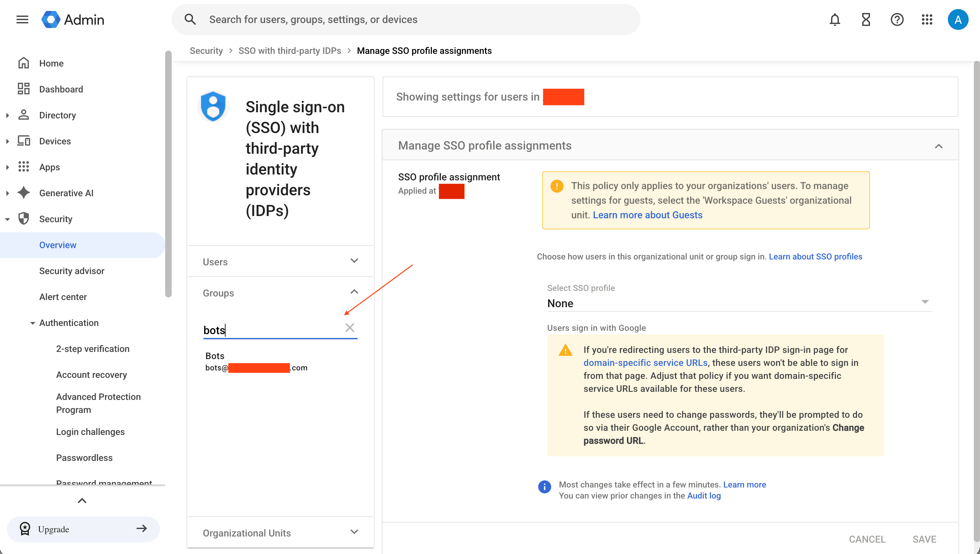Click the SAVE button
The width and height of the screenshot is (980, 554).
[924, 539]
